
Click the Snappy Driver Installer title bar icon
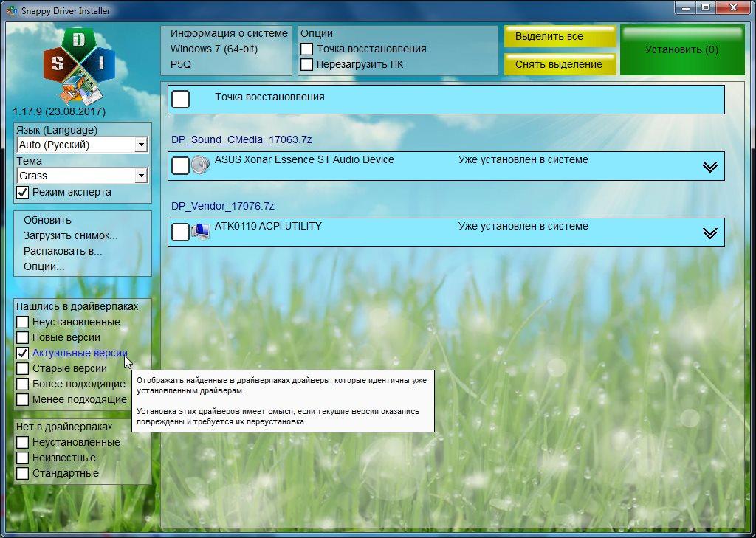11,9
